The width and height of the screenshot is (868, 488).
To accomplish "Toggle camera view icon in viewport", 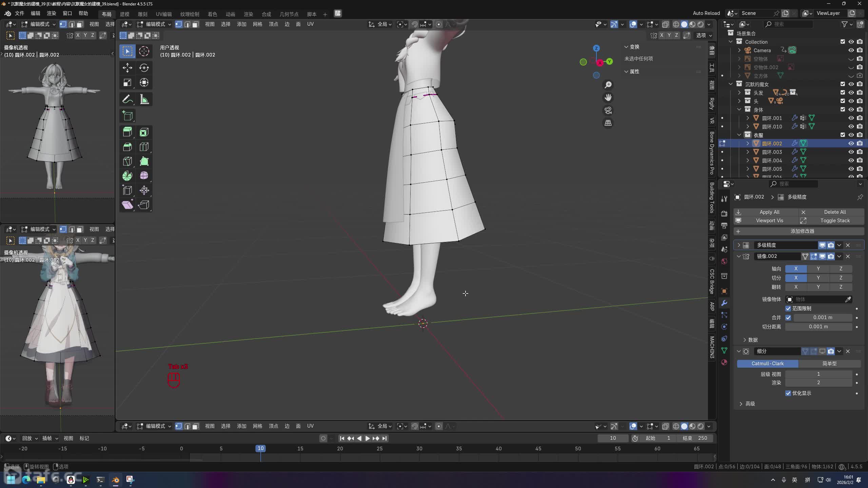I will (x=608, y=110).
